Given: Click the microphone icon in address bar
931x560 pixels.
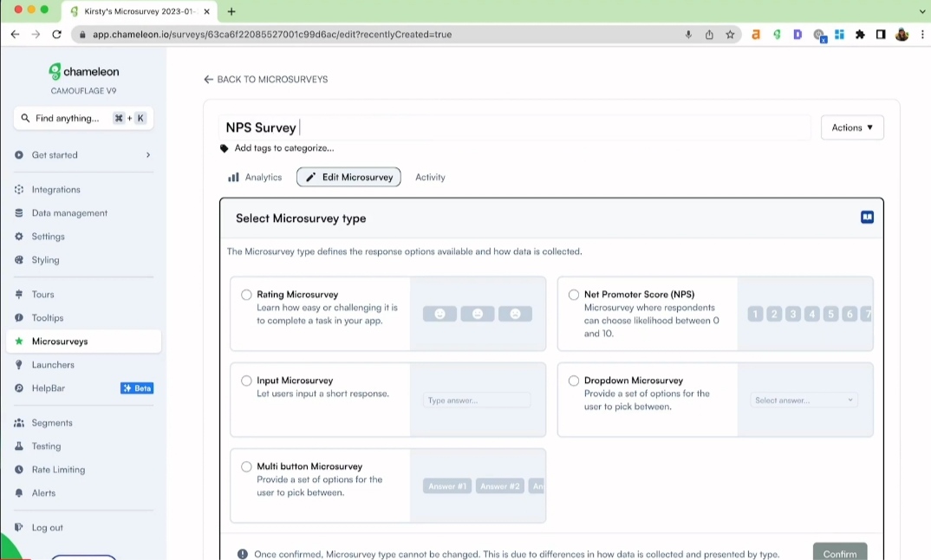Looking at the screenshot, I should (x=688, y=35).
